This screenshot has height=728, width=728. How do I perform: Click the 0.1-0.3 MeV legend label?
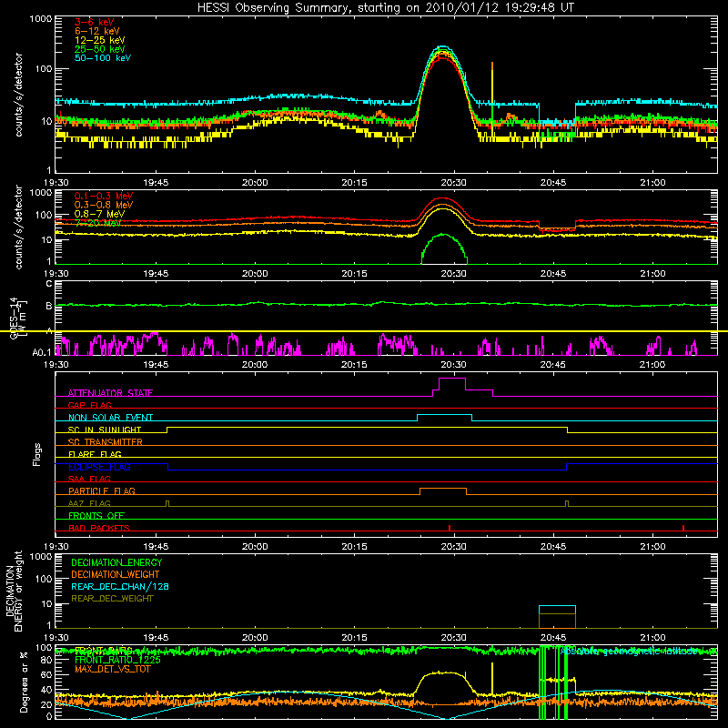tap(104, 196)
